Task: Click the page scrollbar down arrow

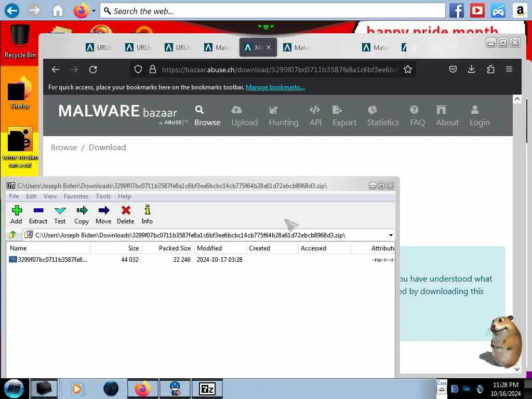Action: coord(517,369)
